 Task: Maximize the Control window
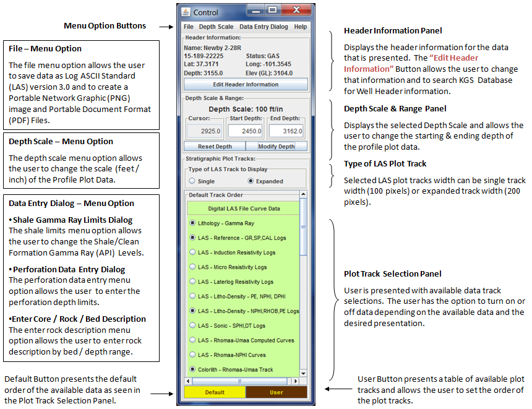click(x=272, y=10)
